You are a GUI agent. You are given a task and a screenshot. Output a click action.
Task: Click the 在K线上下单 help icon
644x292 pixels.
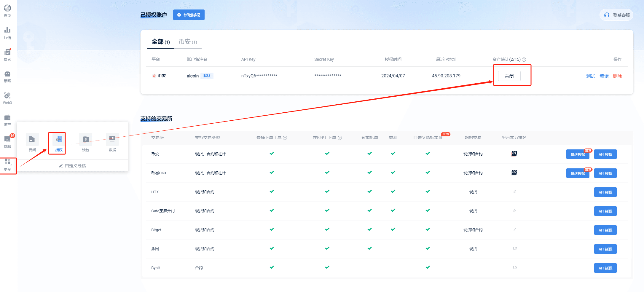[340, 138]
